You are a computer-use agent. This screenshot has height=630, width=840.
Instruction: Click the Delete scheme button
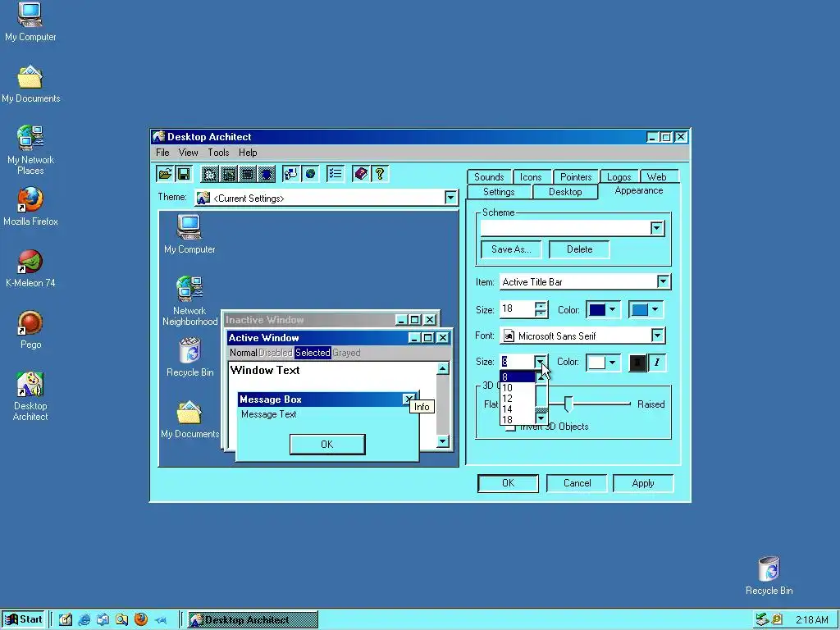580,249
